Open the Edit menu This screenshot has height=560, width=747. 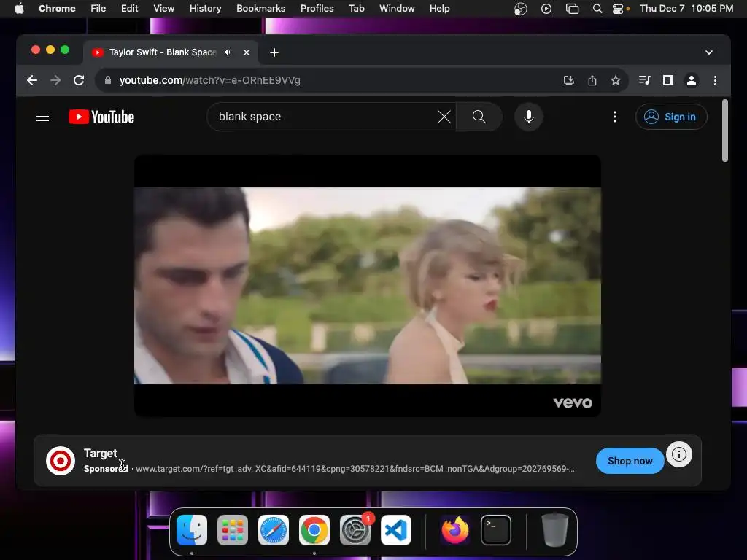129,9
